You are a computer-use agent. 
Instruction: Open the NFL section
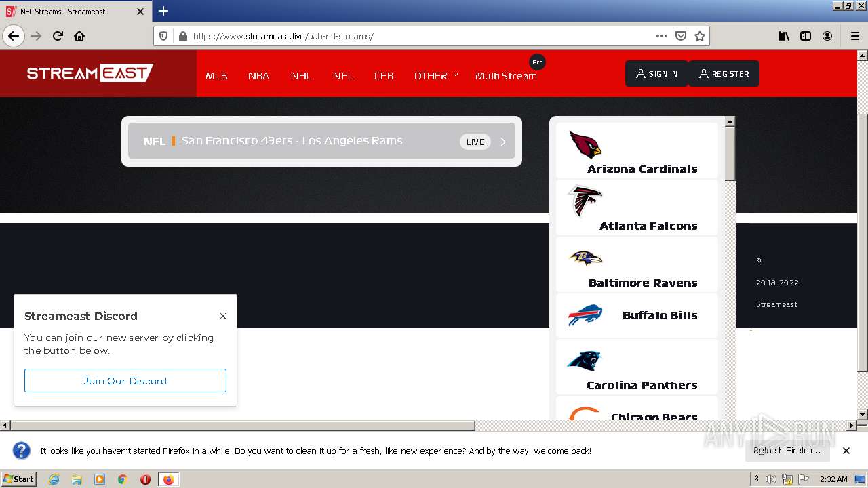pyautogui.click(x=343, y=75)
